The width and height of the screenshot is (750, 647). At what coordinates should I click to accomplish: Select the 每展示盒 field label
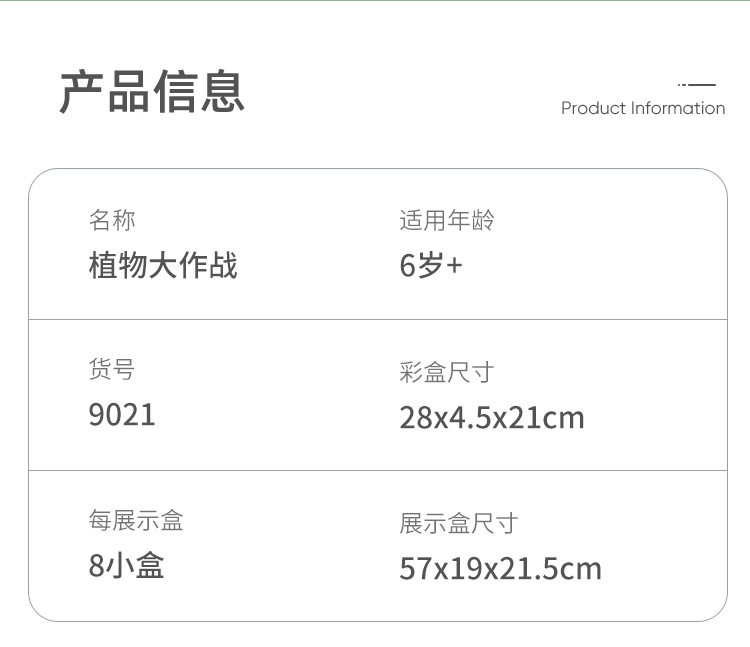136,520
